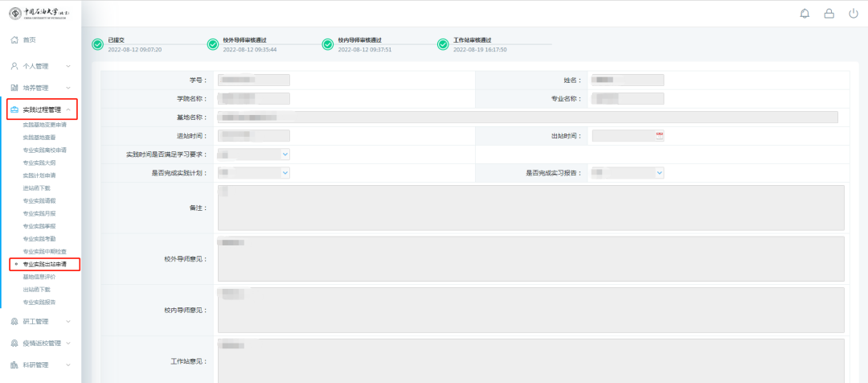
Task: Click the notification bell icon
Action: tap(805, 14)
